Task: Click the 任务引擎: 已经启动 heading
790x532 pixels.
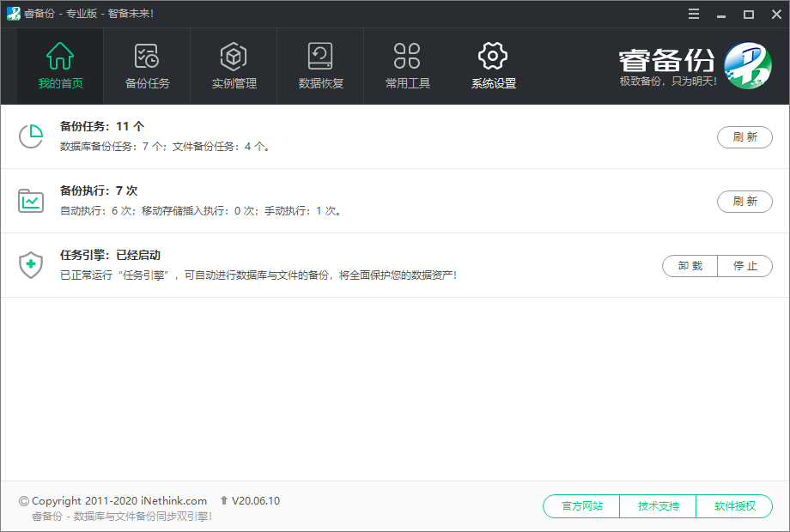Action: pyautogui.click(x=110, y=255)
